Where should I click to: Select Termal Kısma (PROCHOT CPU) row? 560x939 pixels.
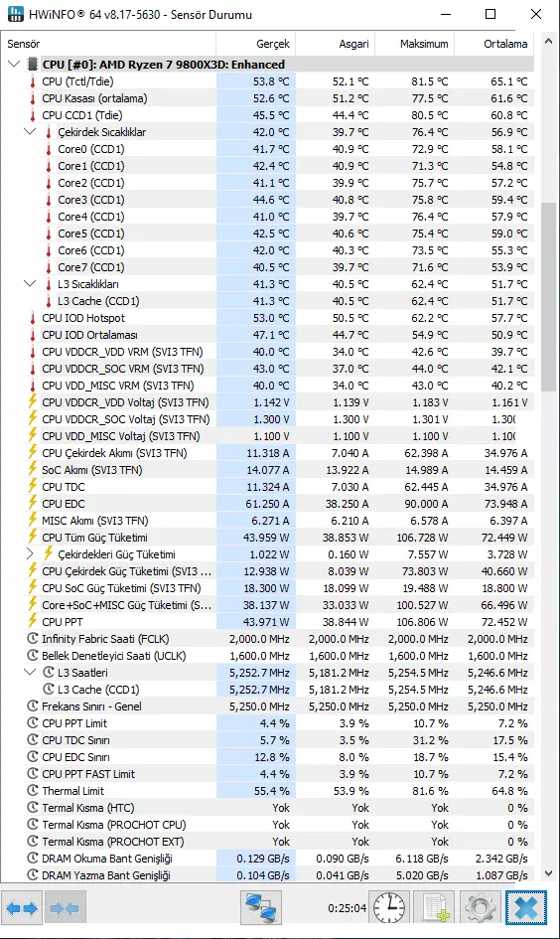pos(267,825)
